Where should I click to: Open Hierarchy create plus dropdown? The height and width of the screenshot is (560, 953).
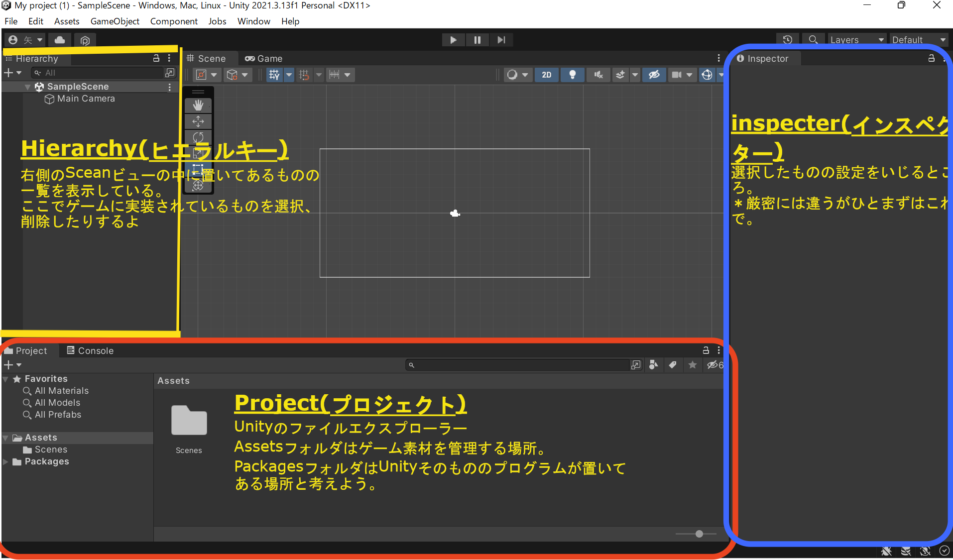coord(13,73)
